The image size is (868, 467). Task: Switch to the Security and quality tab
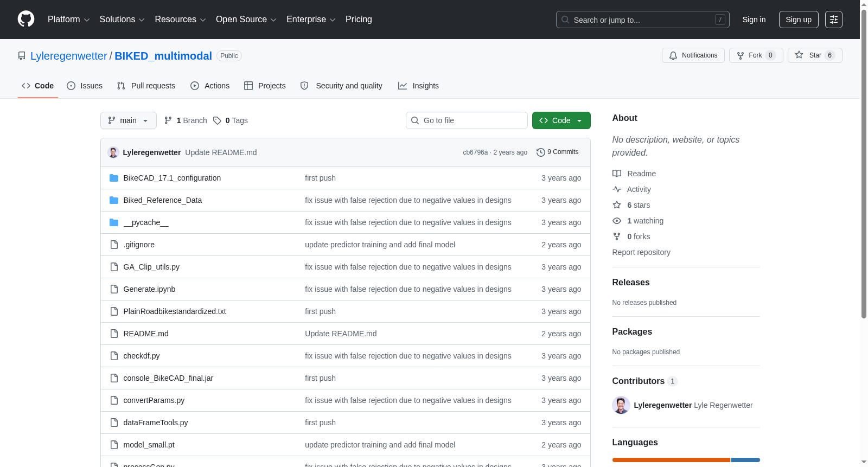coord(341,86)
